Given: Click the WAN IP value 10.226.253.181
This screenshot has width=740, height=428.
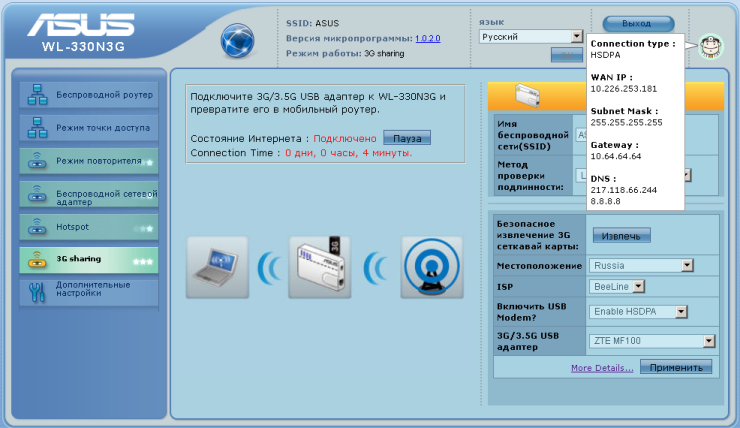Looking at the screenshot, I should 623,89.
